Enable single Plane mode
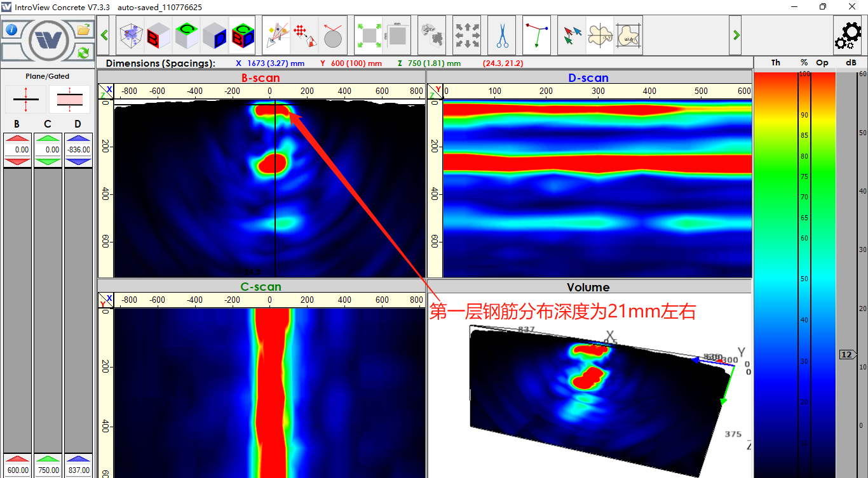 click(25, 100)
